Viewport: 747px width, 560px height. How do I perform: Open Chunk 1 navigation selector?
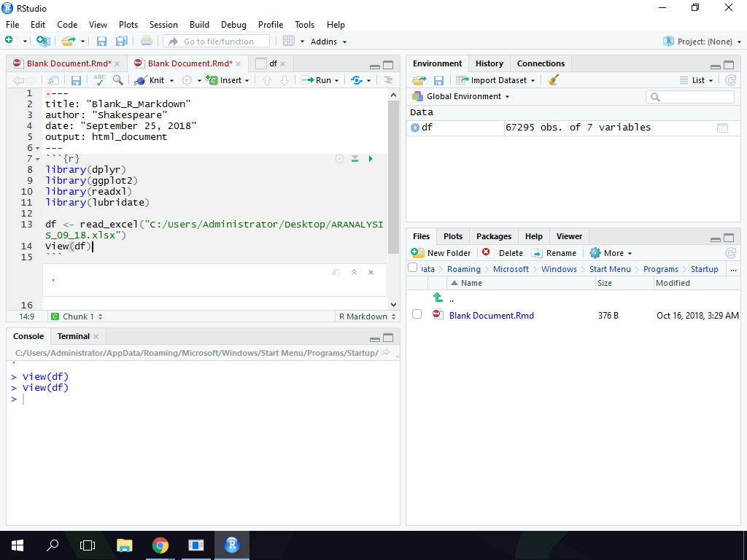[77, 316]
